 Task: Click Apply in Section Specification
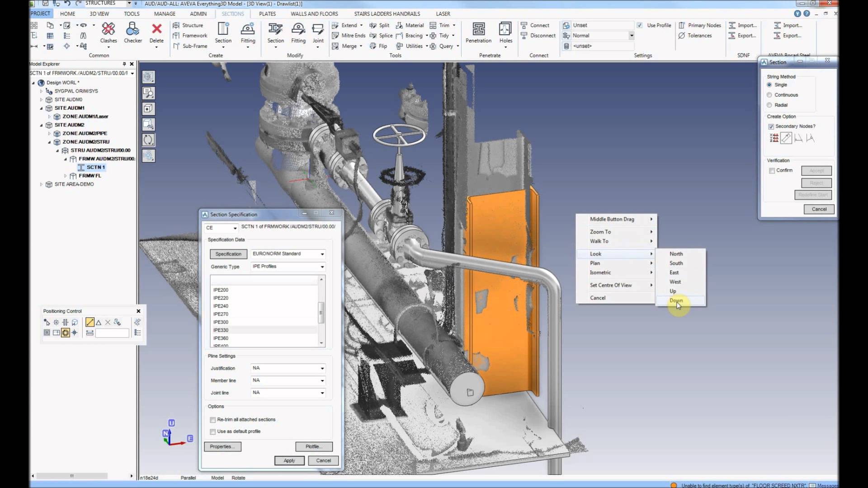tap(289, 460)
